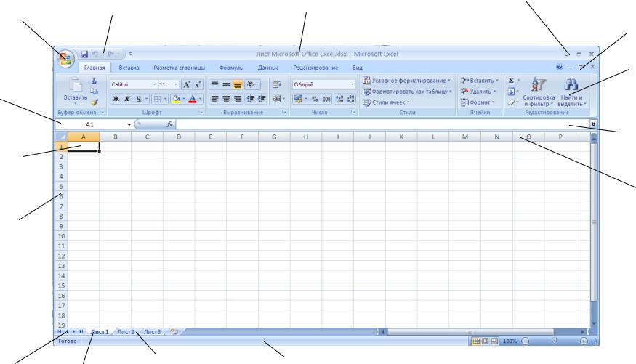Click zoom out minus button
The width and height of the screenshot is (636, 364).
tap(526, 341)
